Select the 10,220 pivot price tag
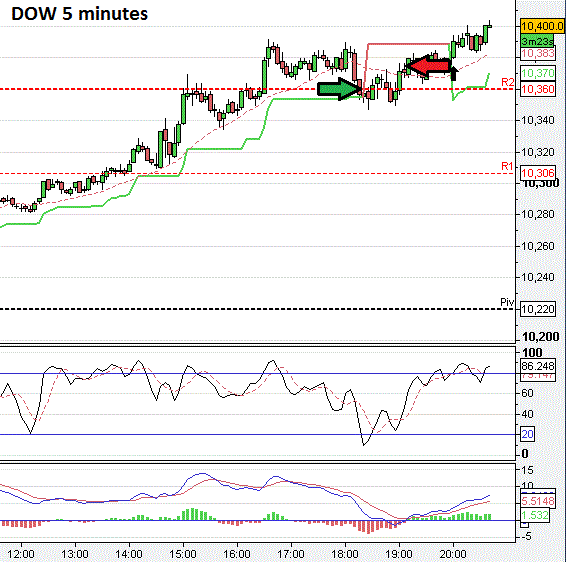The width and height of the screenshot is (566, 562). tap(538, 309)
